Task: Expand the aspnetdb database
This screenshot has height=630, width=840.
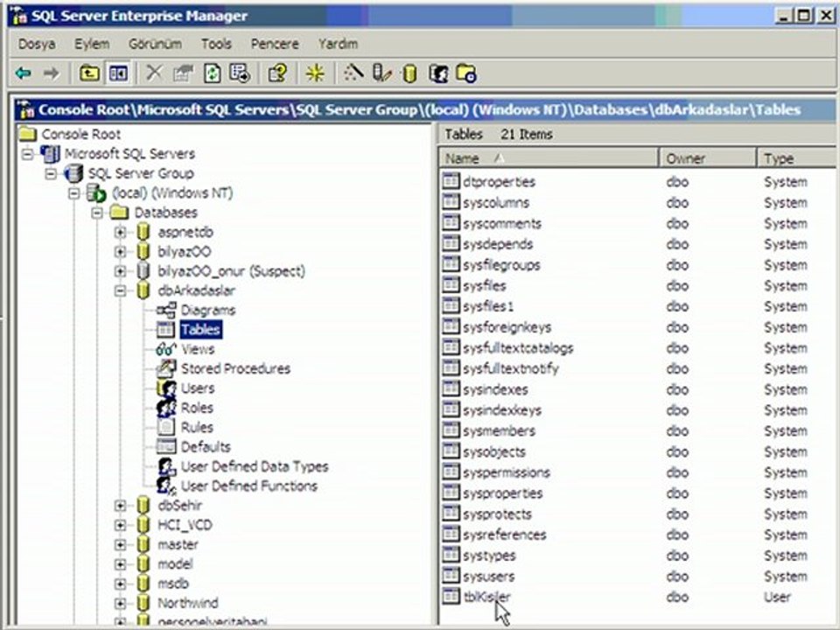Action: (x=120, y=233)
